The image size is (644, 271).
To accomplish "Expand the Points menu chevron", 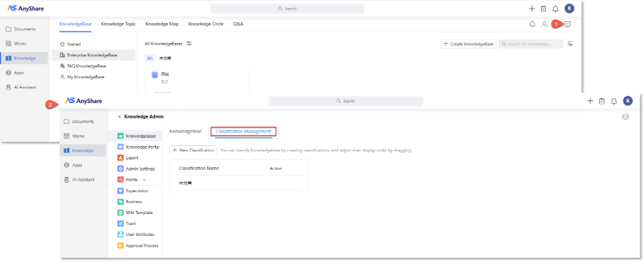I will click(x=145, y=180).
